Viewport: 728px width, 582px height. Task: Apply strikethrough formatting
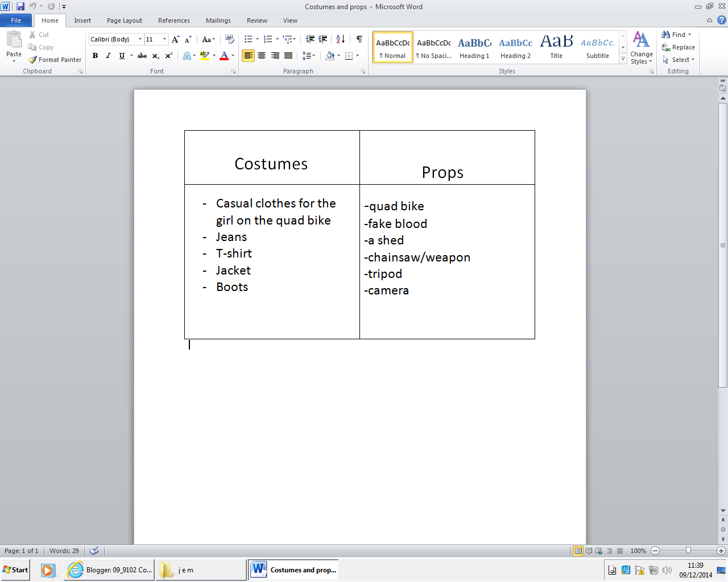coord(142,56)
